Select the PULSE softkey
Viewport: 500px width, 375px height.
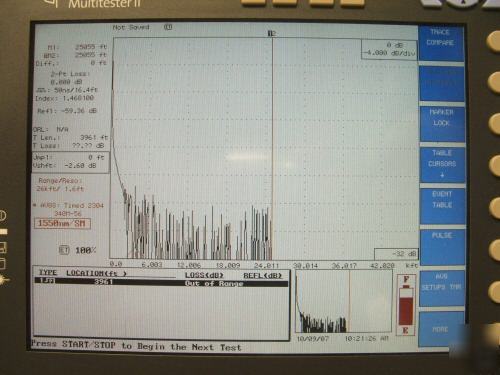pyautogui.click(x=442, y=247)
